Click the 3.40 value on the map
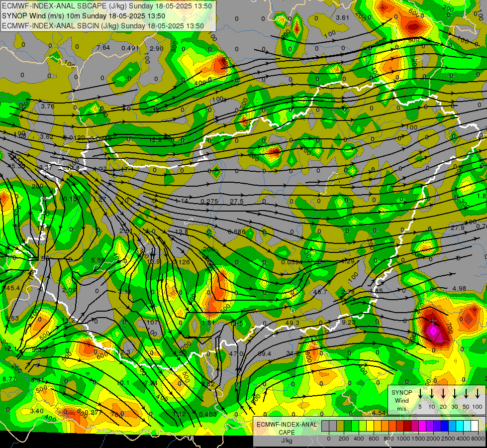Image resolution: width=487 pixels, height=448 pixels. (37, 411)
